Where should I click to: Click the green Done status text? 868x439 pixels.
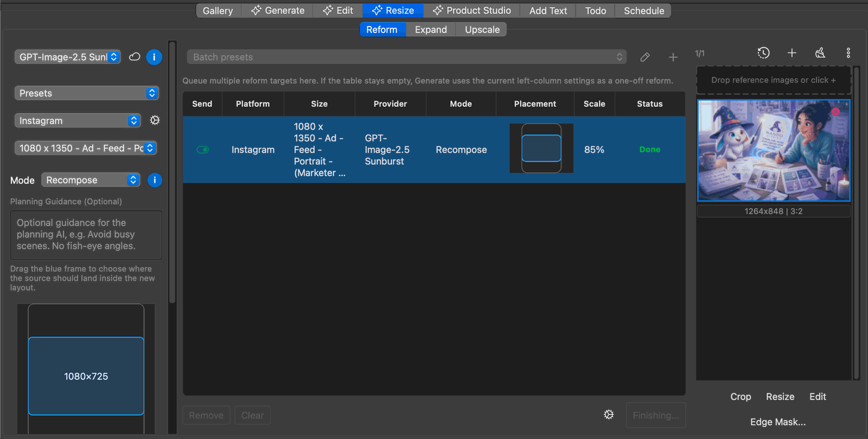click(x=650, y=150)
